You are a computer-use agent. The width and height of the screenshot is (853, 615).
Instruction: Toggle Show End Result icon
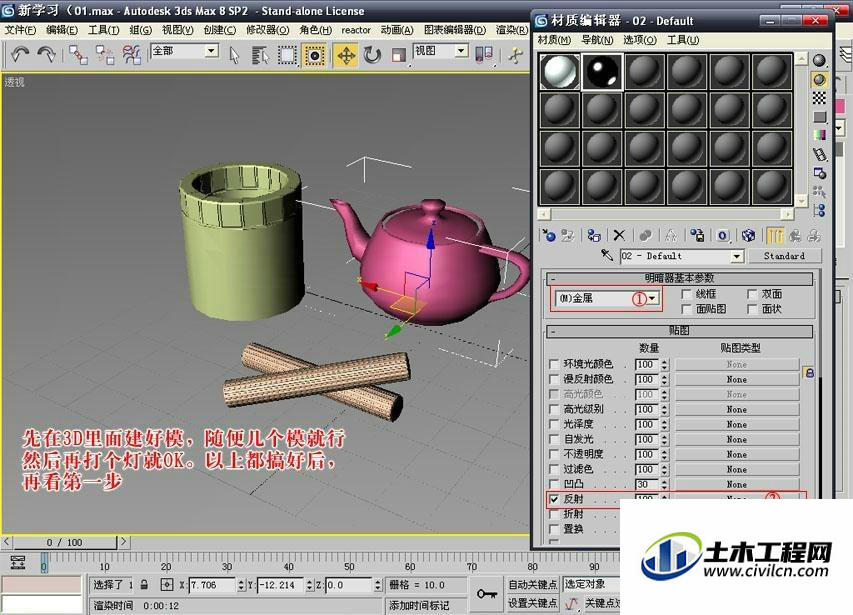coord(775,235)
